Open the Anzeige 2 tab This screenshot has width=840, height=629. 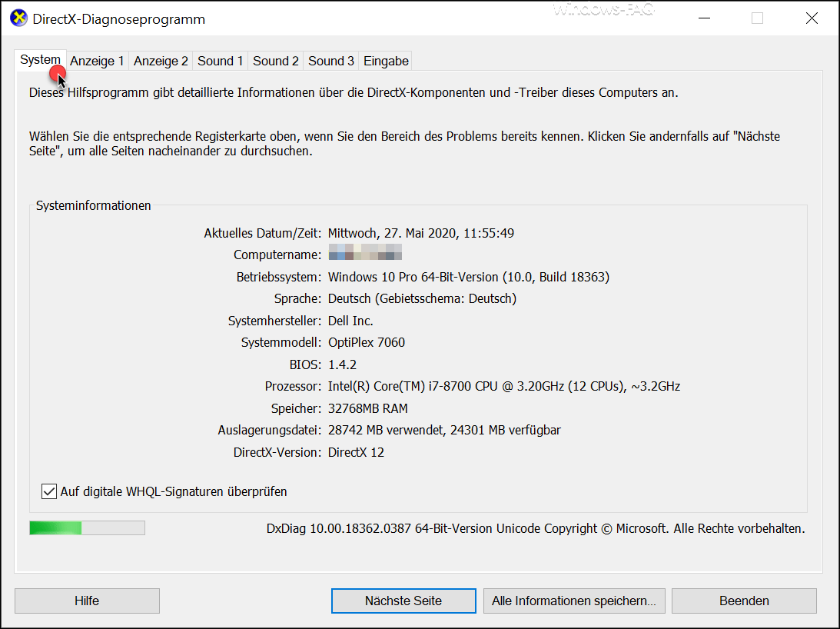[x=161, y=61]
